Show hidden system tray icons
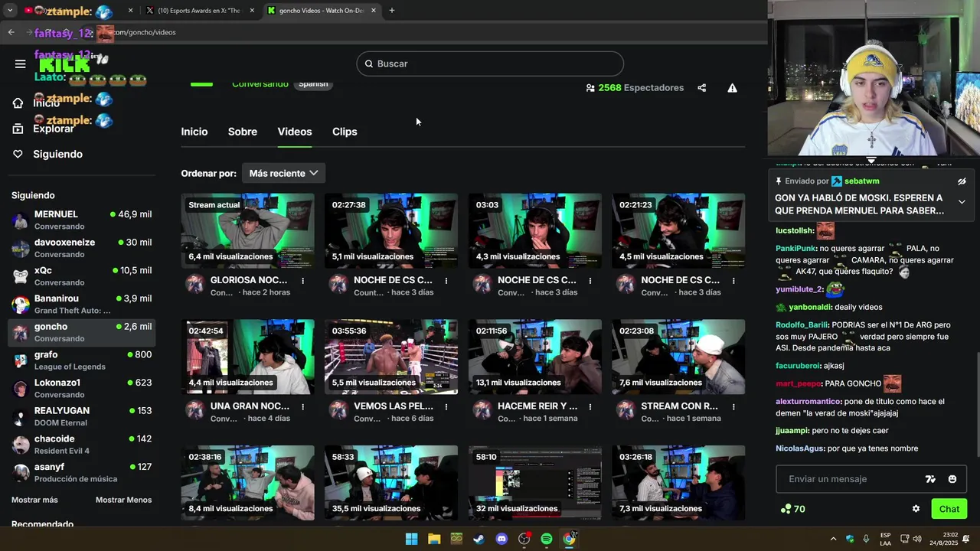The height and width of the screenshot is (551, 980). (x=833, y=539)
